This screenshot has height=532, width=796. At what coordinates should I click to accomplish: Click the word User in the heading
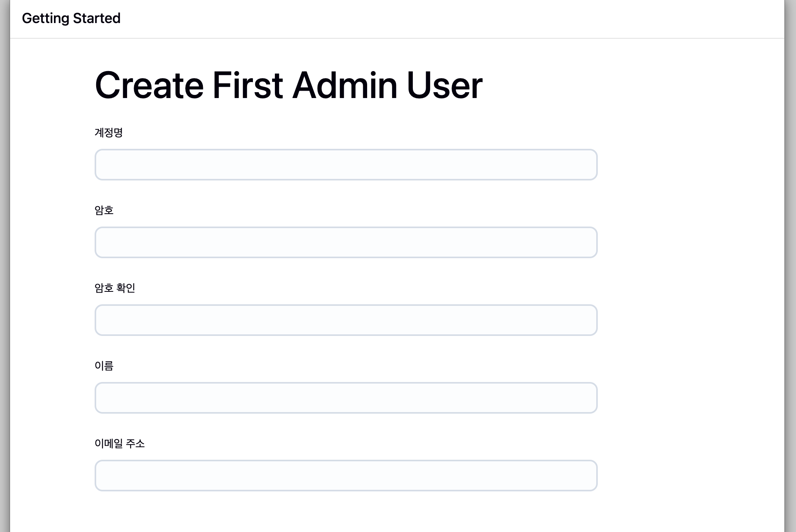coord(445,86)
